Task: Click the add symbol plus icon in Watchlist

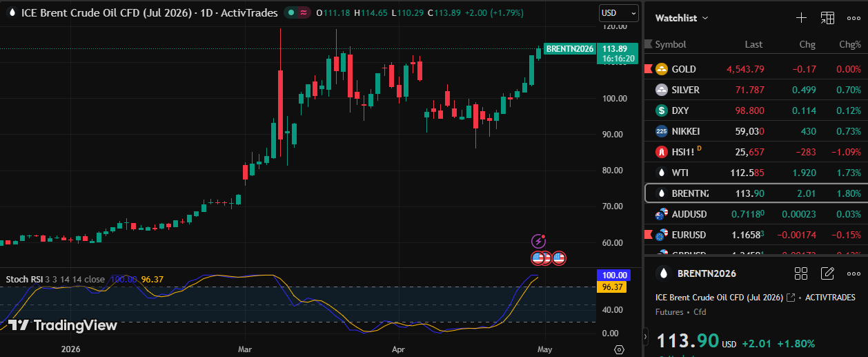Action: pos(801,18)
